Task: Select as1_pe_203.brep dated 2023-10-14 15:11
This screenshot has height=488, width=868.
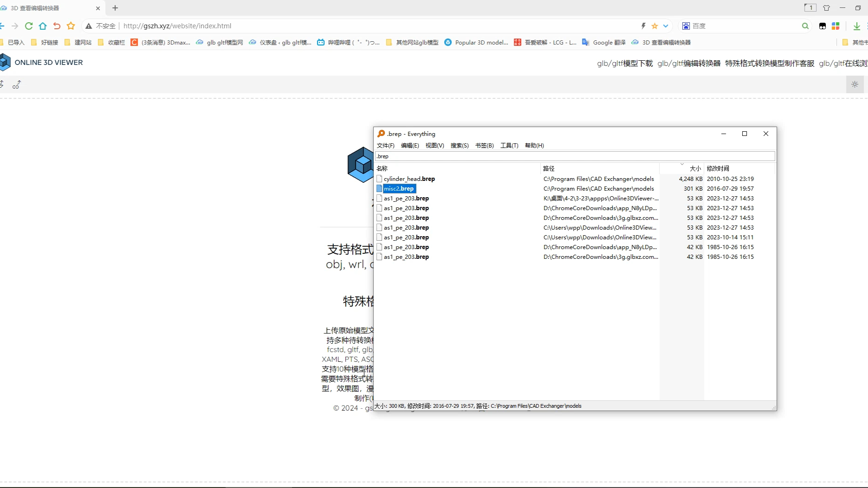Action: (x=406, y=237)
